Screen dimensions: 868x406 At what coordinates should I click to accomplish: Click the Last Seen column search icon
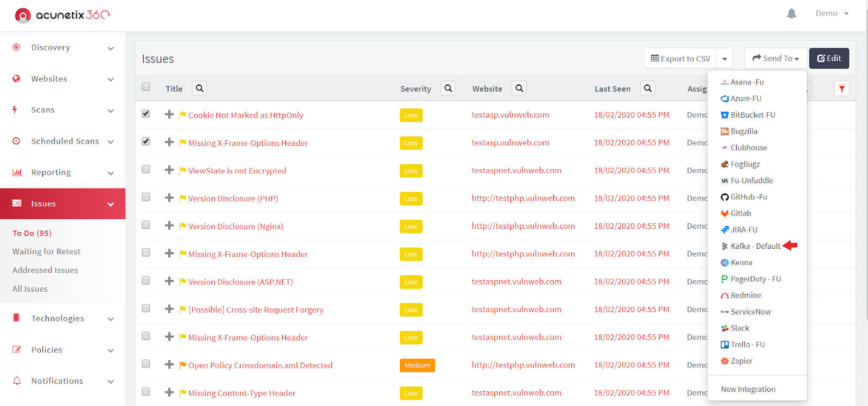point(648,88)
